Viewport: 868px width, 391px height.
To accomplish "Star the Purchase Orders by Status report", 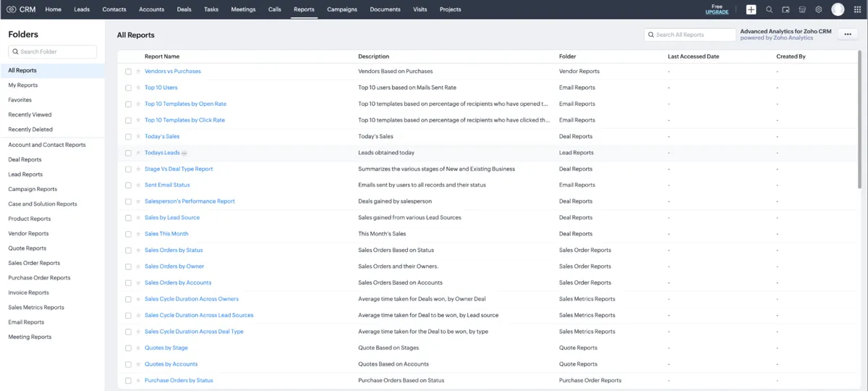I will pos(138,381).
